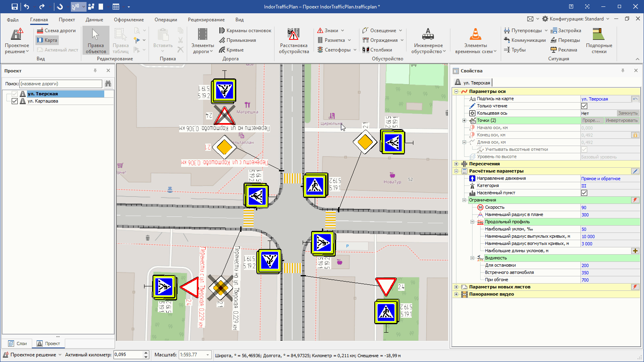
Task: Expand Панорамное видео section
Action: click(x=456, y=294)
